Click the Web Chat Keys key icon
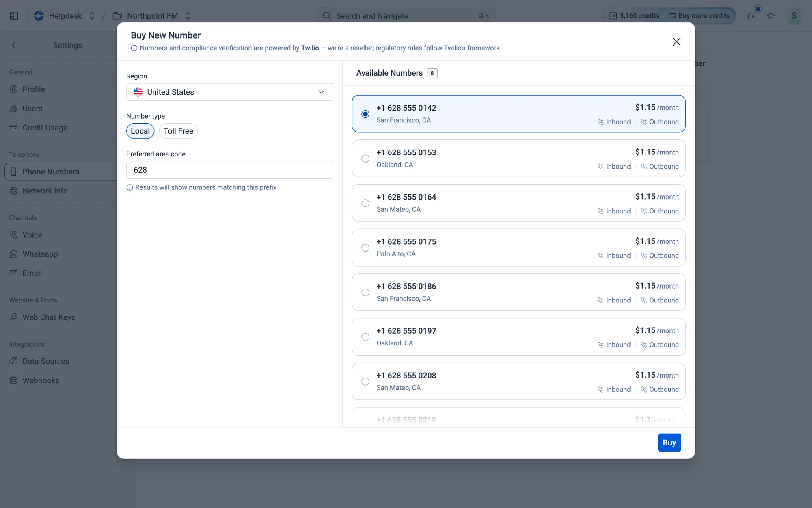Viewport: 812px width, 508px height. pos(14,317)
